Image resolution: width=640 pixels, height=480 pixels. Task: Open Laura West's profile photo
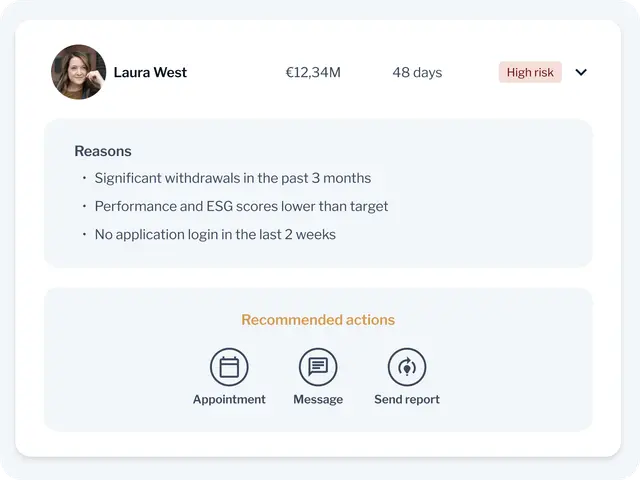[78, 72]
